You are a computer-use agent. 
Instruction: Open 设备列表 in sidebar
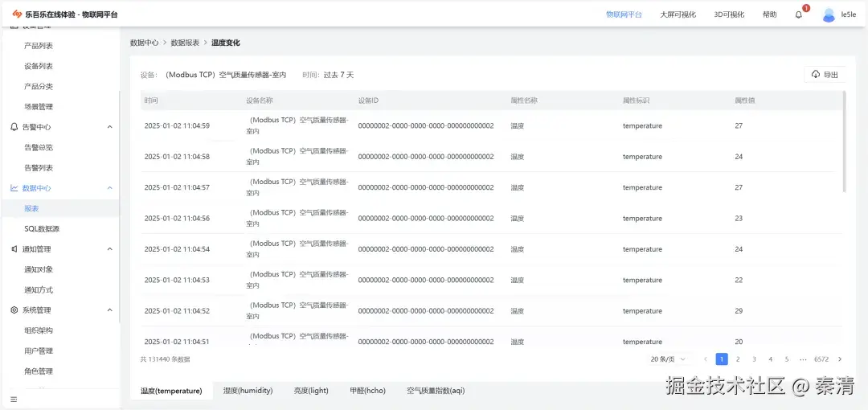pyautogui.click(x=39, y=66)
